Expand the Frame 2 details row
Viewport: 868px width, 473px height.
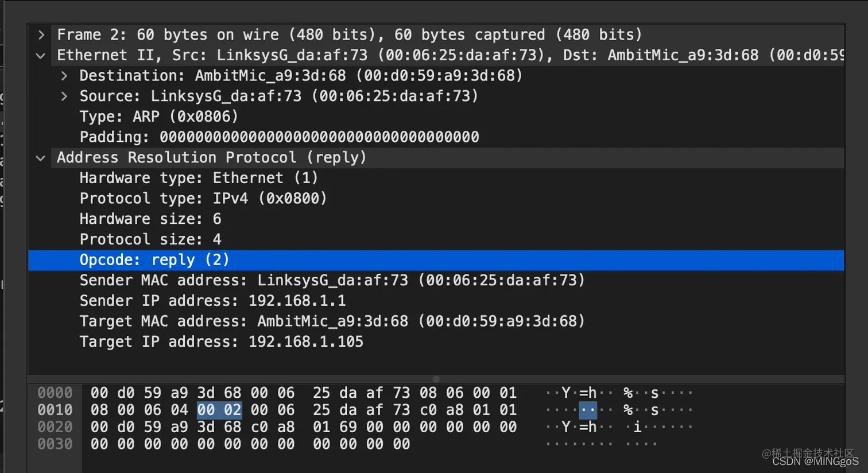click(41, 35)
